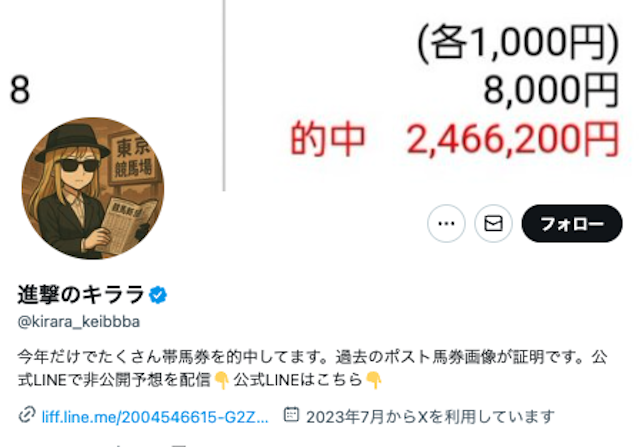Viewport: 640px width, 447px height.
Task: Click the display name 進撃のキララ
Action: (x=81, y=295)
